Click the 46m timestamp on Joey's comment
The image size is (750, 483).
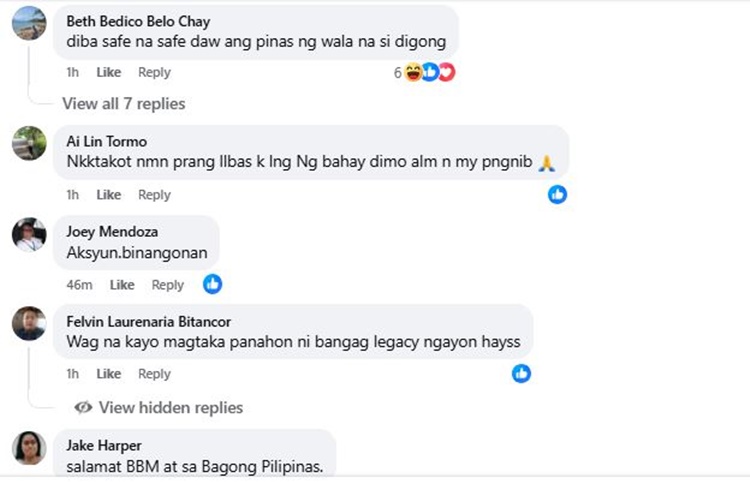point(79,285)
